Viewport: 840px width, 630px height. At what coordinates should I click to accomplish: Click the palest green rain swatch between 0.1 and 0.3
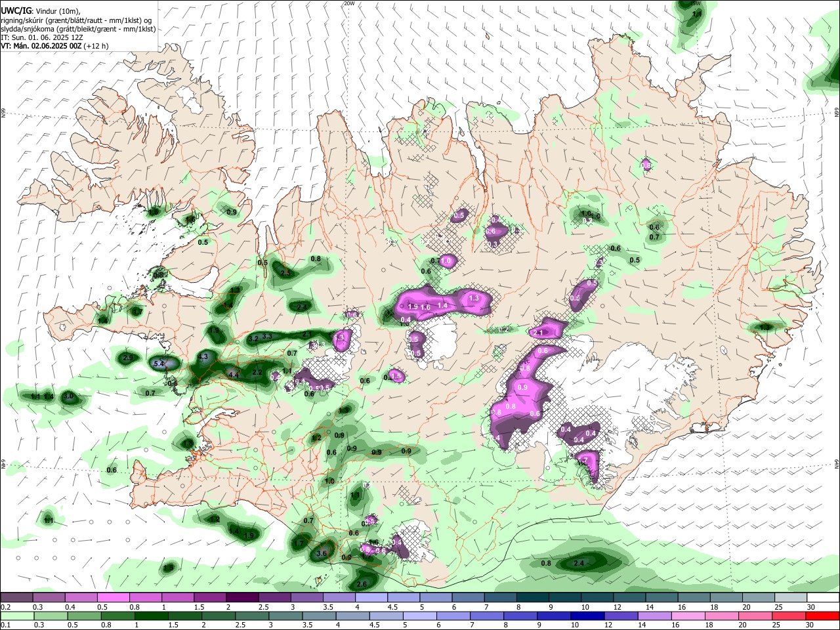16,616
